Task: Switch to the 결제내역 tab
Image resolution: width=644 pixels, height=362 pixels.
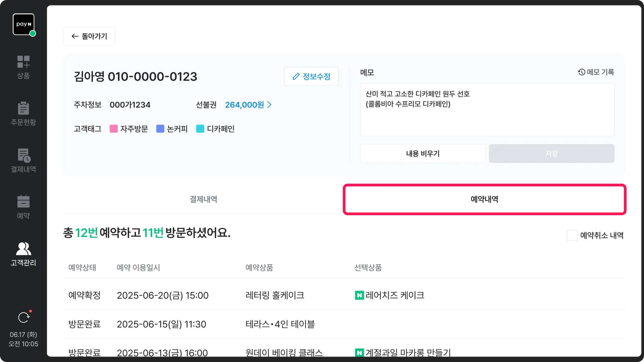Action: point(203,199)
